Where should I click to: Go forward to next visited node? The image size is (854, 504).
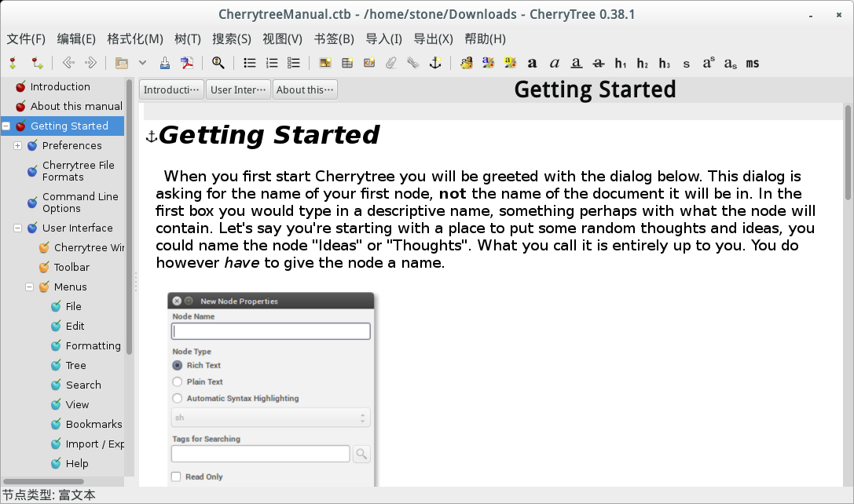pos(90,63)
